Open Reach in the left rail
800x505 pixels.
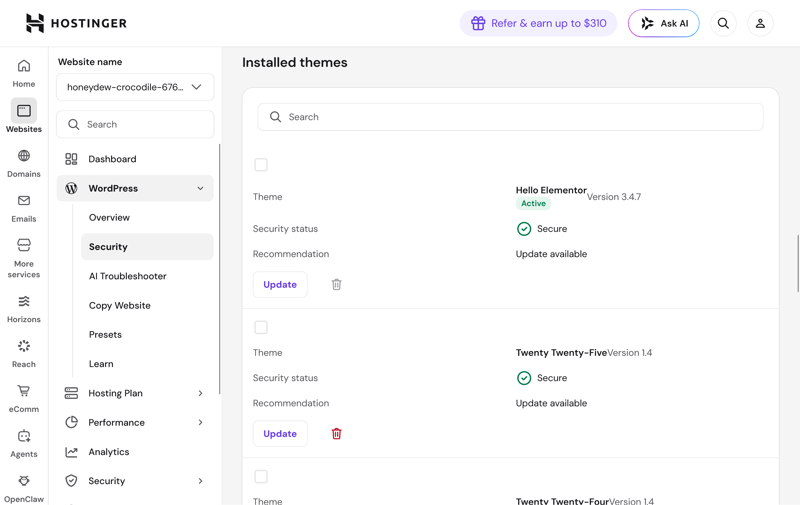[x=24, y=354]
